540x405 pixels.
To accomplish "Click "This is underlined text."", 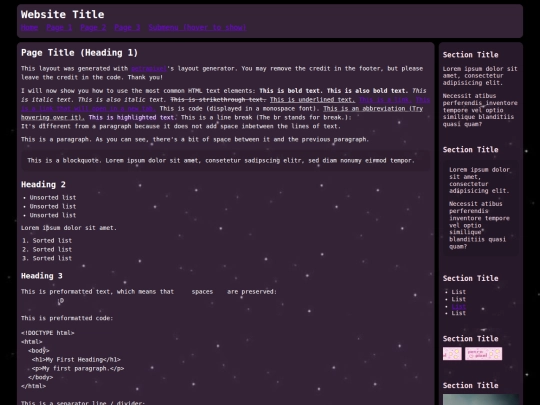I will [x=312, y=100].
